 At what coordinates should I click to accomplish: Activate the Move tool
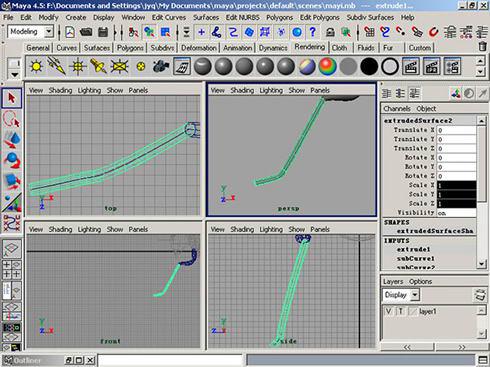click(12, 139)
